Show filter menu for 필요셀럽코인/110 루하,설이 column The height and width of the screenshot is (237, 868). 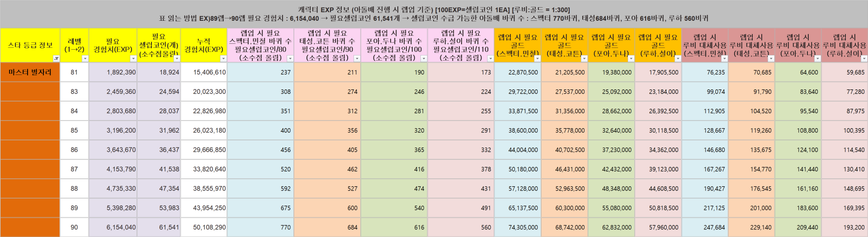(x=491, y=59)
